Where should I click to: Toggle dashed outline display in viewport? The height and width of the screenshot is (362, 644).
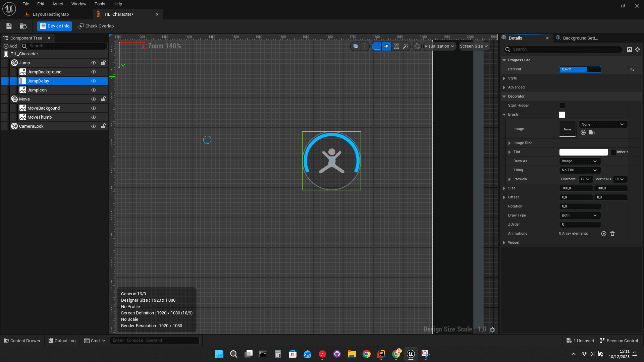[377, 46]
